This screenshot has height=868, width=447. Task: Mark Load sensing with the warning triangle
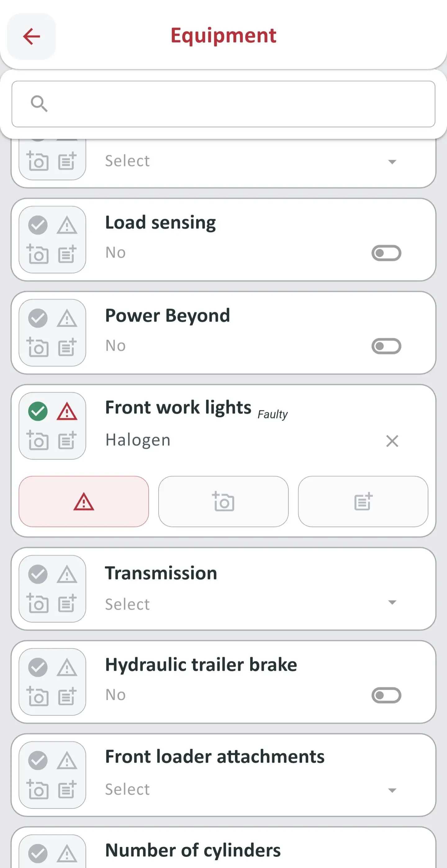[x=67, y=225]
